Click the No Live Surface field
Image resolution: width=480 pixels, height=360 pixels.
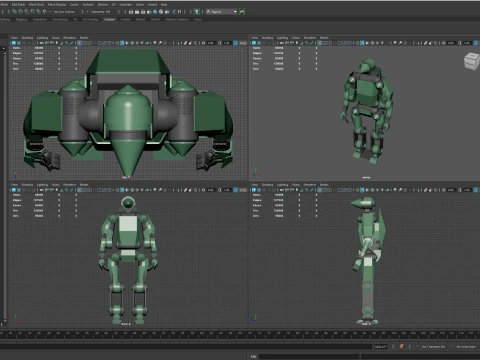pyautogui.click(x=65, y=12)
